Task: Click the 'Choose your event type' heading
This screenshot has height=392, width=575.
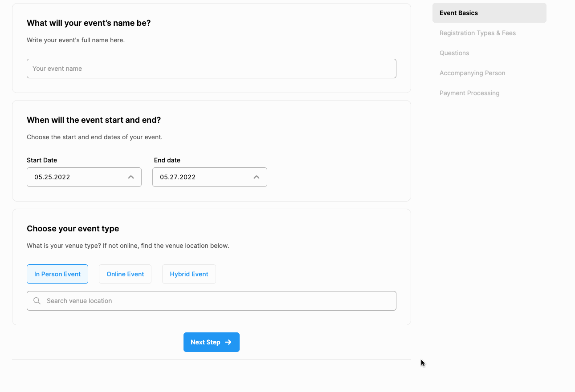Action: click(x=73, y=229)
